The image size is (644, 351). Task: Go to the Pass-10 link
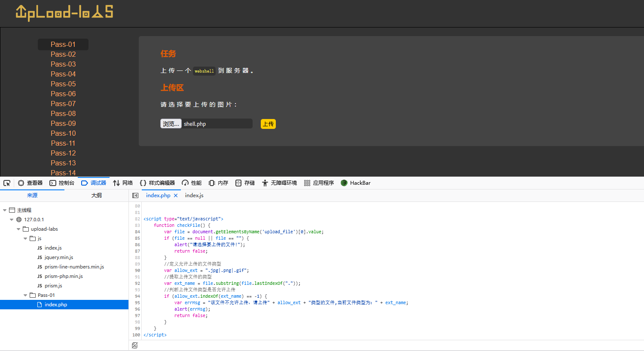63,133
